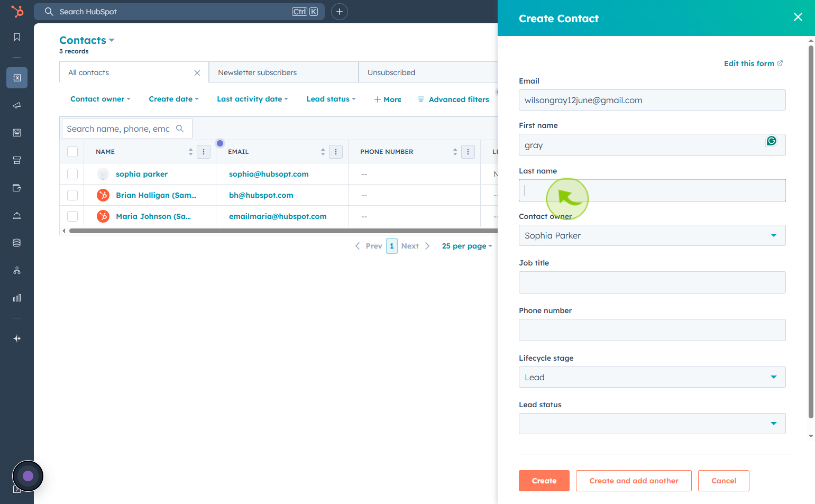Open the HubSpot sprocket home logo
The height and width of the screenshot is (504, 815).
tap(17, 11)
